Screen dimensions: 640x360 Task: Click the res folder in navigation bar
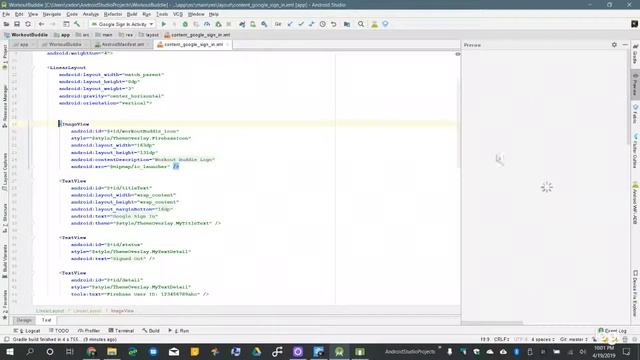coord(126,35)
